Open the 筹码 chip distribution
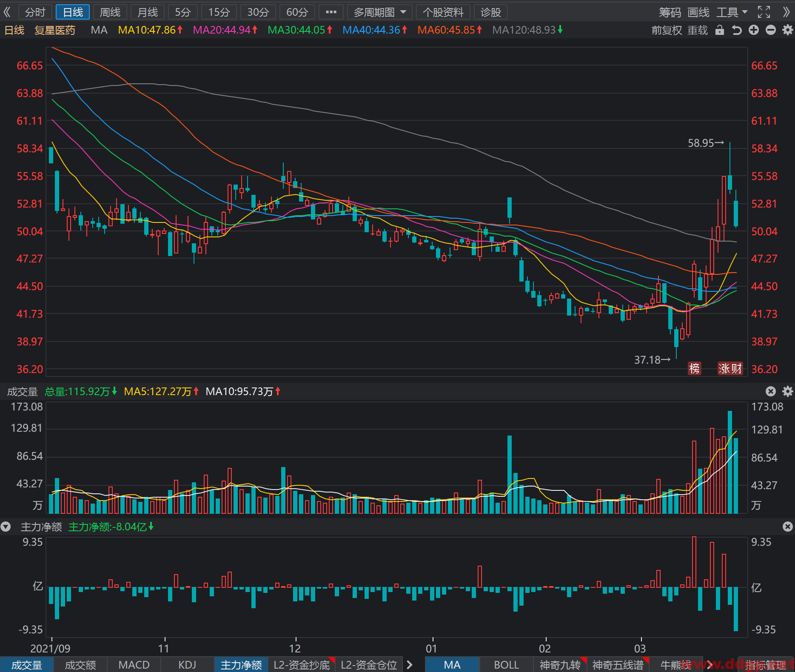 (x=670, y=12)
